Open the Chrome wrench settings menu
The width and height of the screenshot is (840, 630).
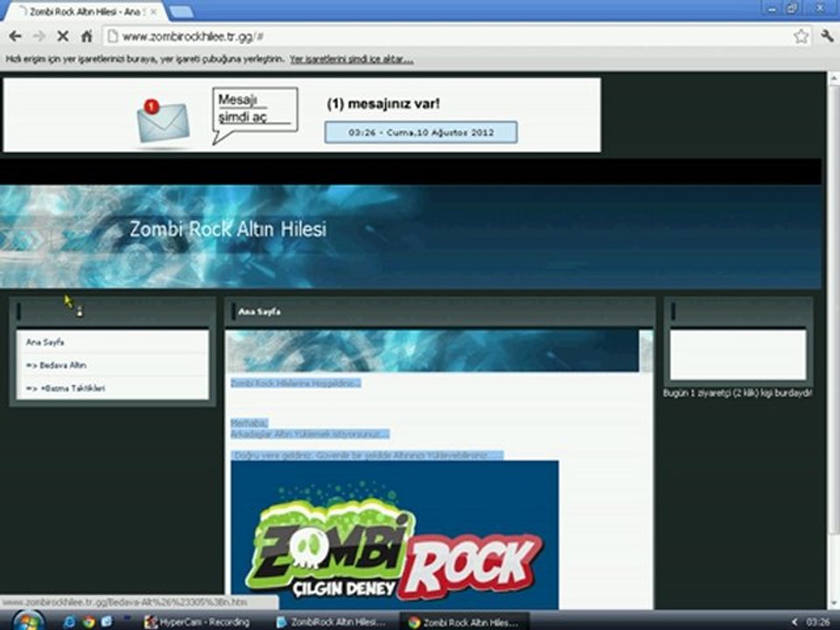827,37
